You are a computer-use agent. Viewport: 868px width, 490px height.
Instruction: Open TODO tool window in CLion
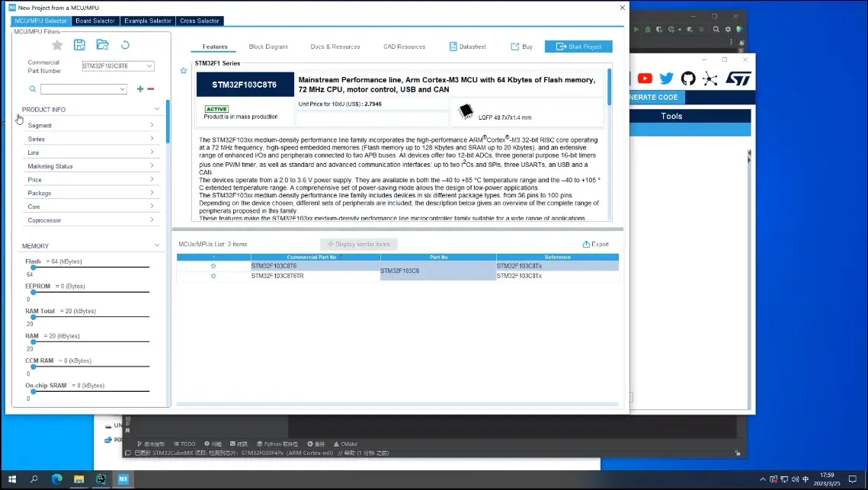tap(184, 444)
